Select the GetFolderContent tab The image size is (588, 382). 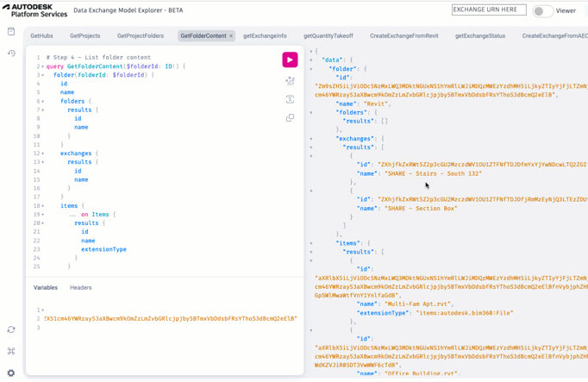pyautogui.click(x=203, y=36)
